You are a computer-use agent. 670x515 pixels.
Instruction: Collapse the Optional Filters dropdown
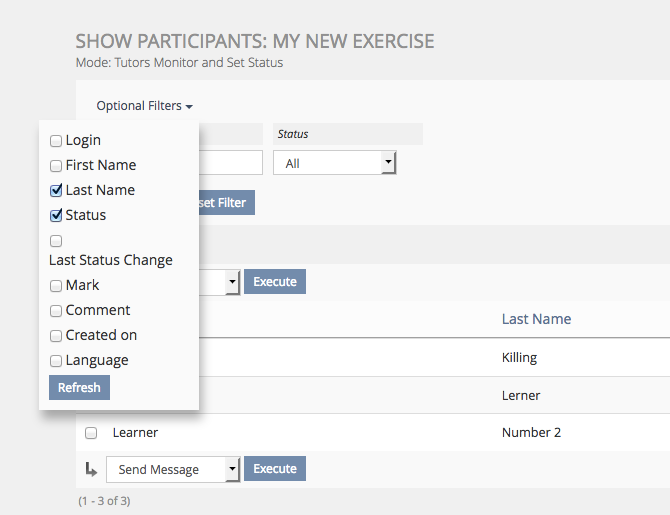click(144, 106)
